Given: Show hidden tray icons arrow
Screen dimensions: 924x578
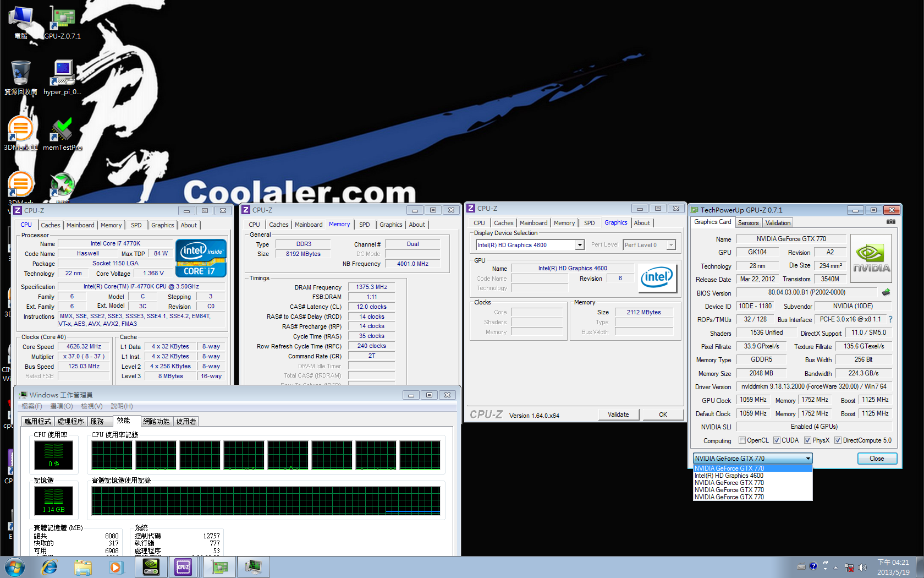Looking at the screenshot, I should pos(835,567).
